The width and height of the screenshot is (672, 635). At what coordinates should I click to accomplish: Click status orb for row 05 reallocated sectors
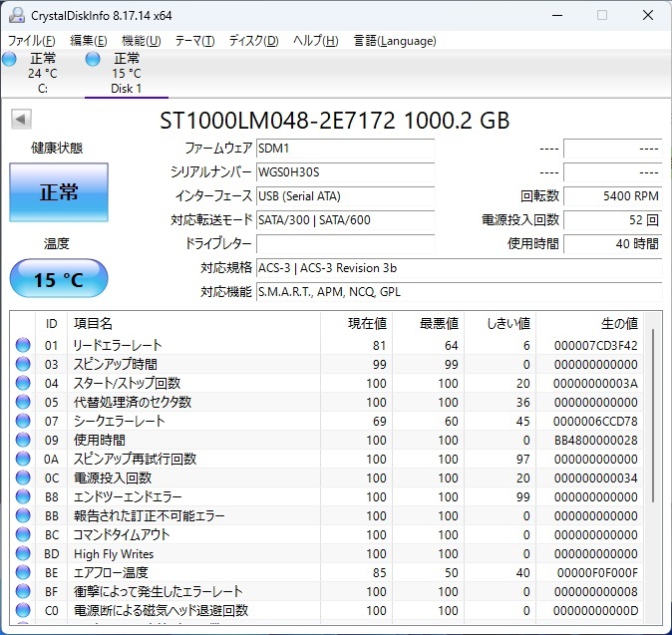23,403
